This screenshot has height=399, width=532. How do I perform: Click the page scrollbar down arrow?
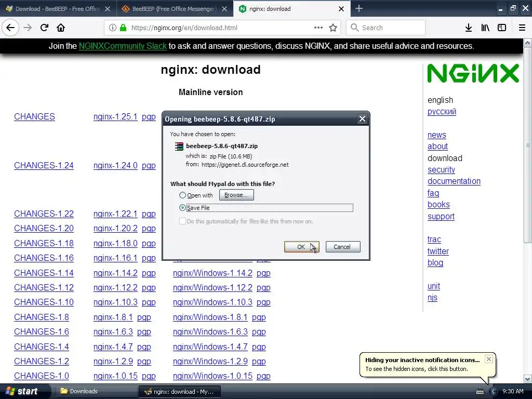pos(528,379)
